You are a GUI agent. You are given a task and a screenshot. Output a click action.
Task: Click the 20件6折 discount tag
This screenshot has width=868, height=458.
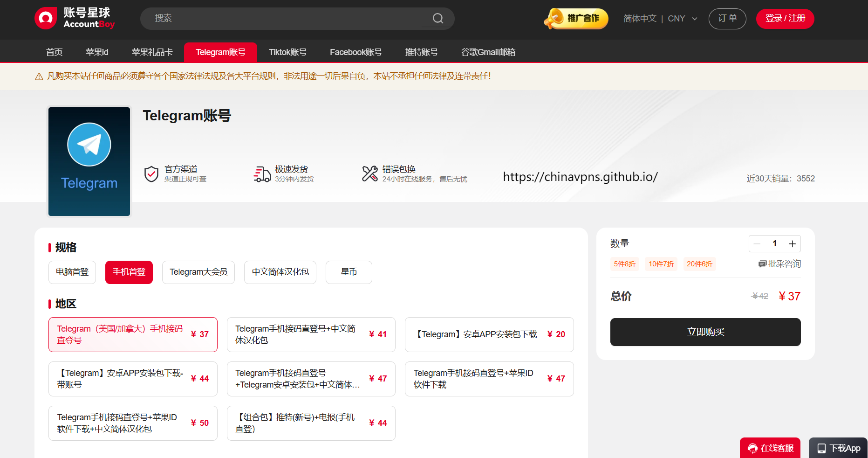pos(699,264)
